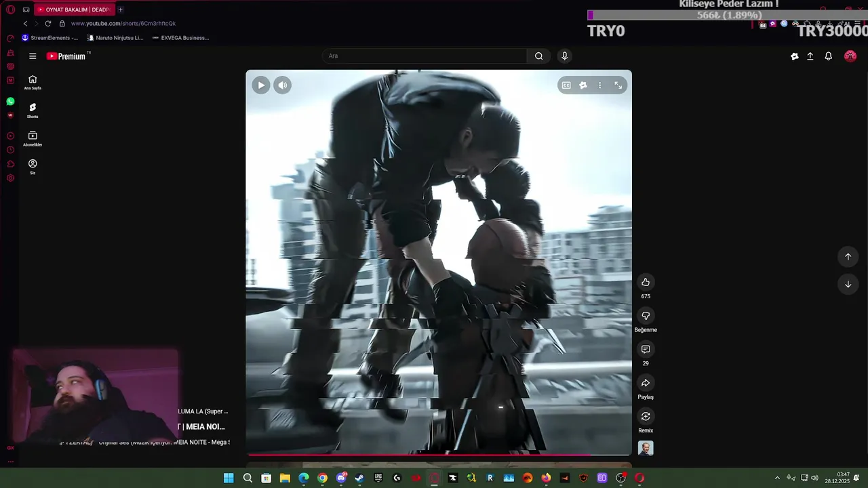868x488 pixels.
Task: Open Shorts in the YouTube sidebar
Action: point(33,110)
